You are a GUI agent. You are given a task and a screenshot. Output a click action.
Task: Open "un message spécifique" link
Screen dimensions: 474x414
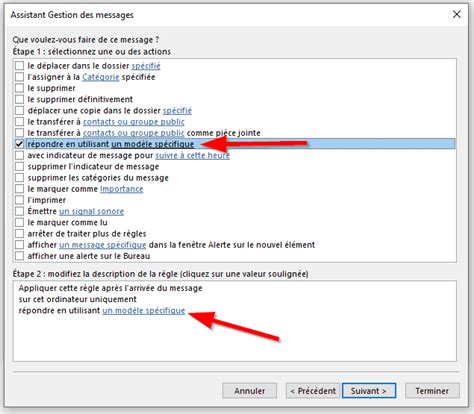103,245
